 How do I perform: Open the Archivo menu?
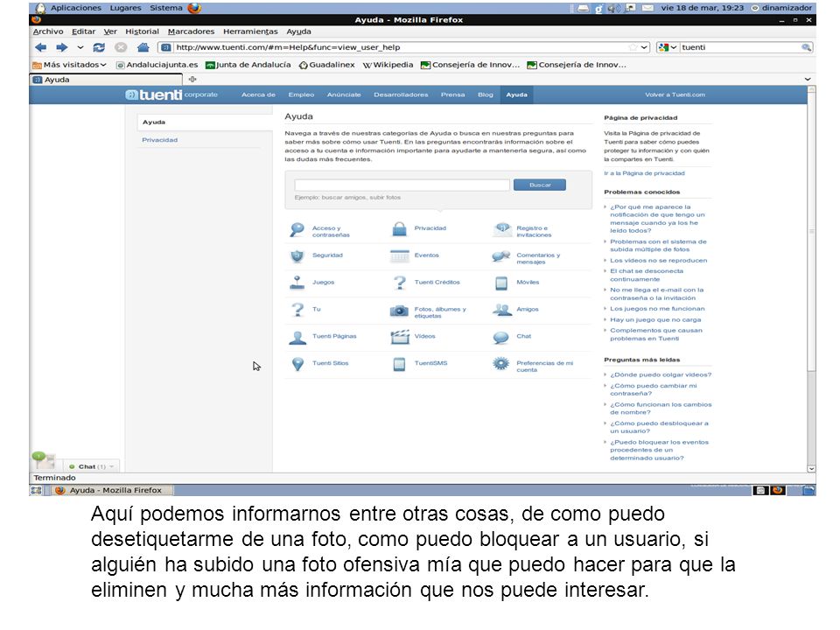48,31
